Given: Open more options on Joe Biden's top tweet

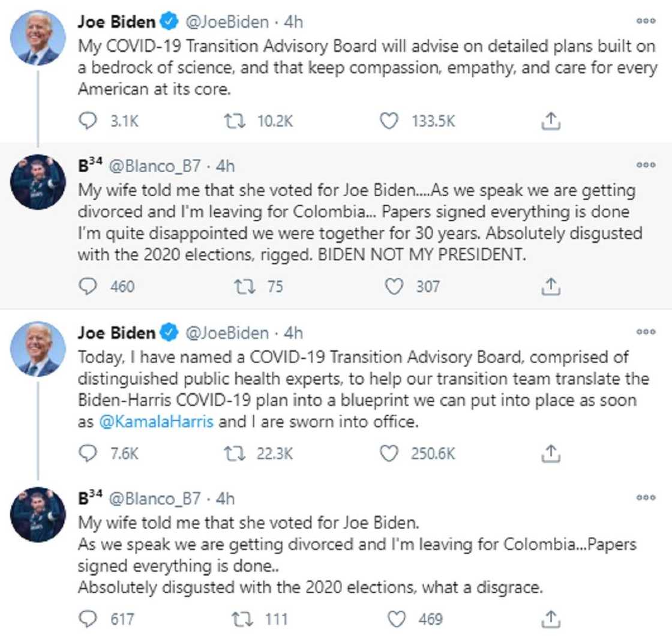Looking at the screenshot, I should tap(647, 19).
